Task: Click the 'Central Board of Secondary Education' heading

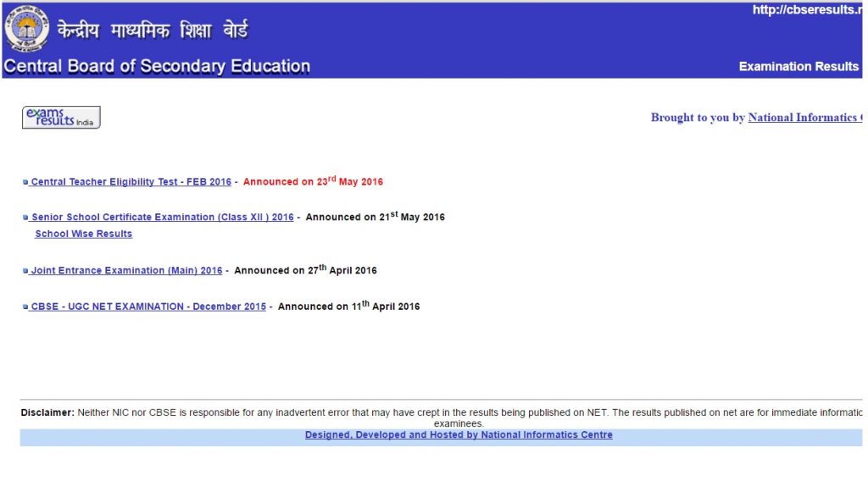Action: (x=158, y=66)
